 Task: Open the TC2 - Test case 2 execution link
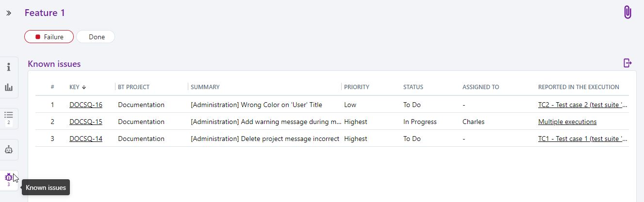(582, 105)
